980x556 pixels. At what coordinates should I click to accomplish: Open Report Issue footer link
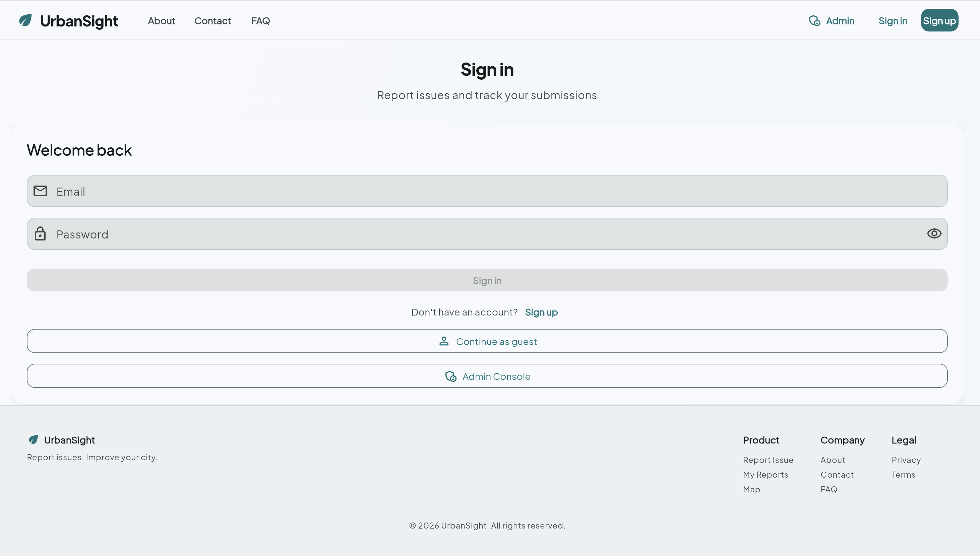click(768, 460)
